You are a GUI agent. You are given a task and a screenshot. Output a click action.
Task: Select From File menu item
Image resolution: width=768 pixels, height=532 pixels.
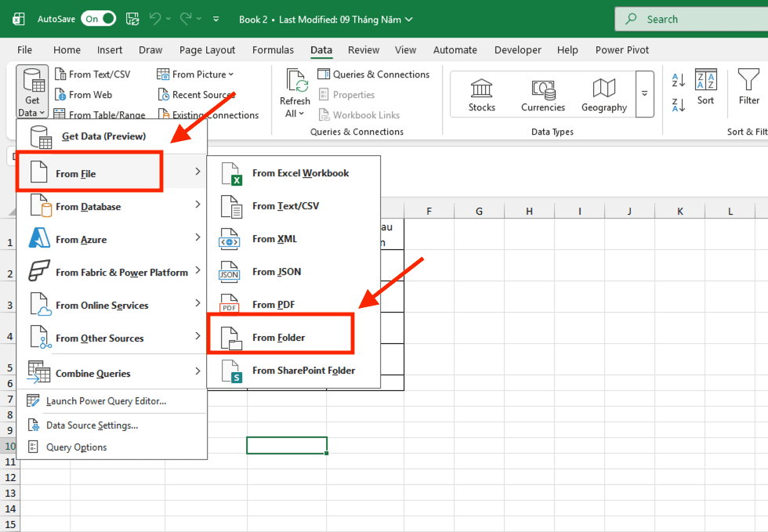(111, 172)
